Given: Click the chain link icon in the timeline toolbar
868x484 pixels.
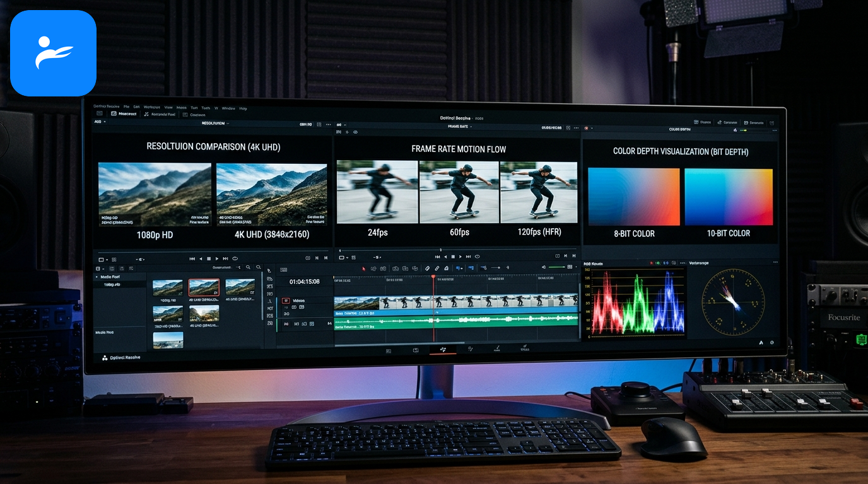Looking at the screenshot, I should (437, 268).
